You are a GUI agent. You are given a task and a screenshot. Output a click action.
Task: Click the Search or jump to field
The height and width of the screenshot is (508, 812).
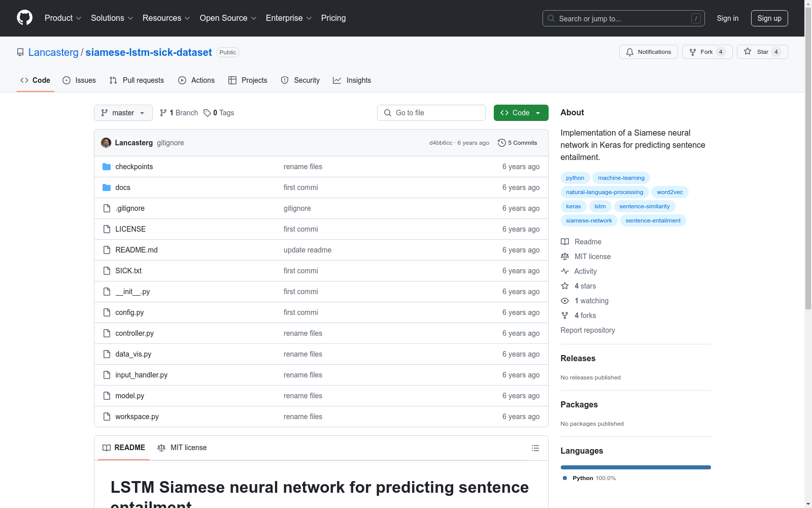[x=624, y=18]
